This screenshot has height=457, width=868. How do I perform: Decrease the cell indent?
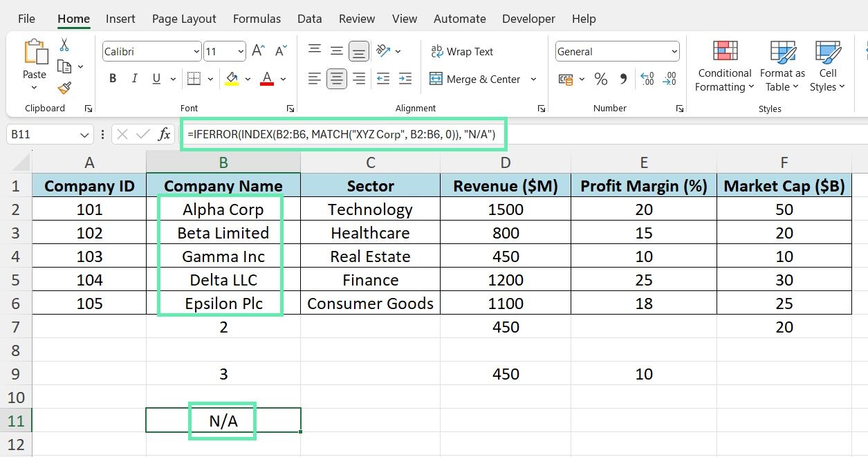click(x=383, y=78)
